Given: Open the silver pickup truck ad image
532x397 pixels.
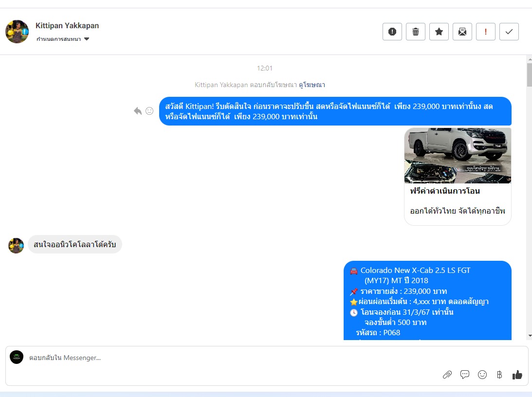Looking at the screenshot, I should 458,156.
